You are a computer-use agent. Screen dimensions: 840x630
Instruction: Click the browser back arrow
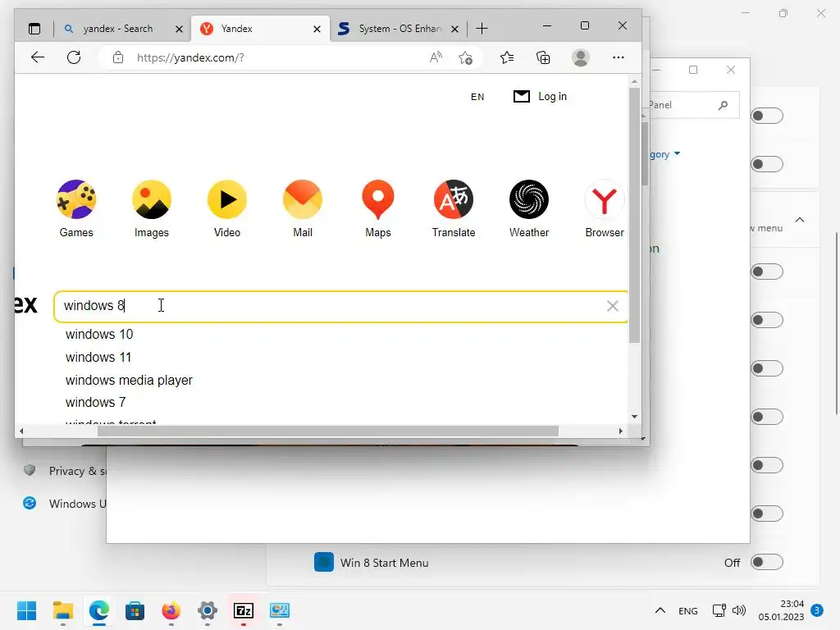[x=38, y=57]
